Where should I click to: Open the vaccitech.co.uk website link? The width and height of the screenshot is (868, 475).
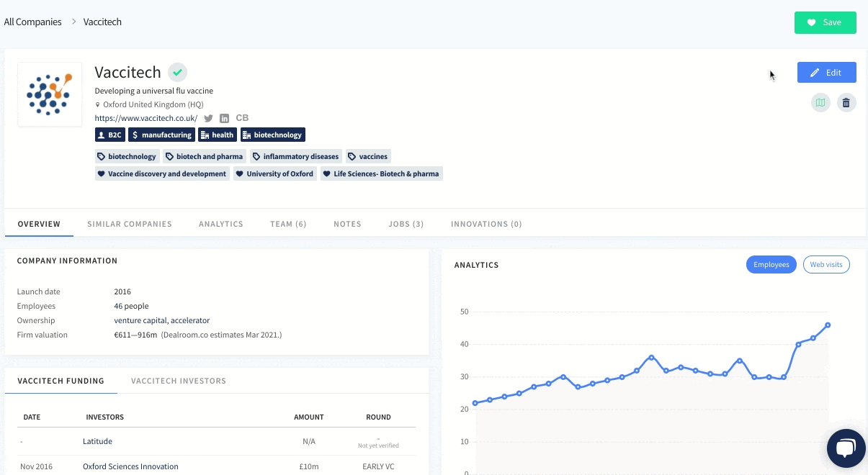(x=146, y=118)
